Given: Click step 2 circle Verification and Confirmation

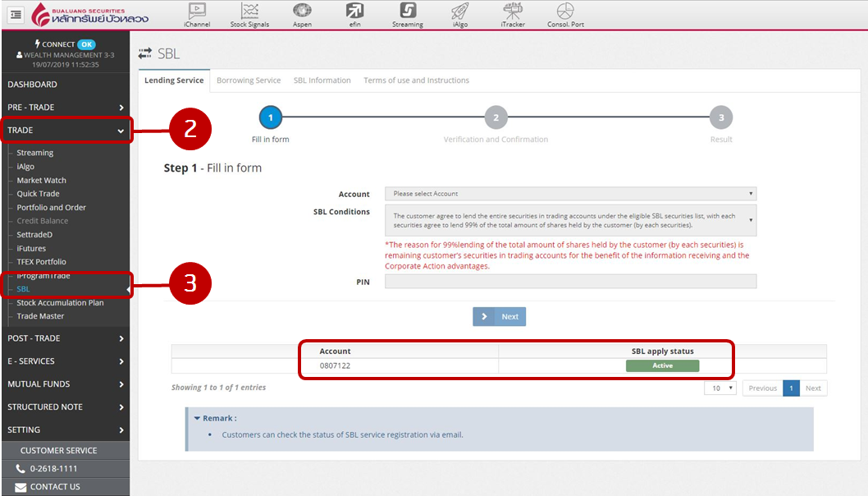Looking at the screenshot, I should 496,117.
